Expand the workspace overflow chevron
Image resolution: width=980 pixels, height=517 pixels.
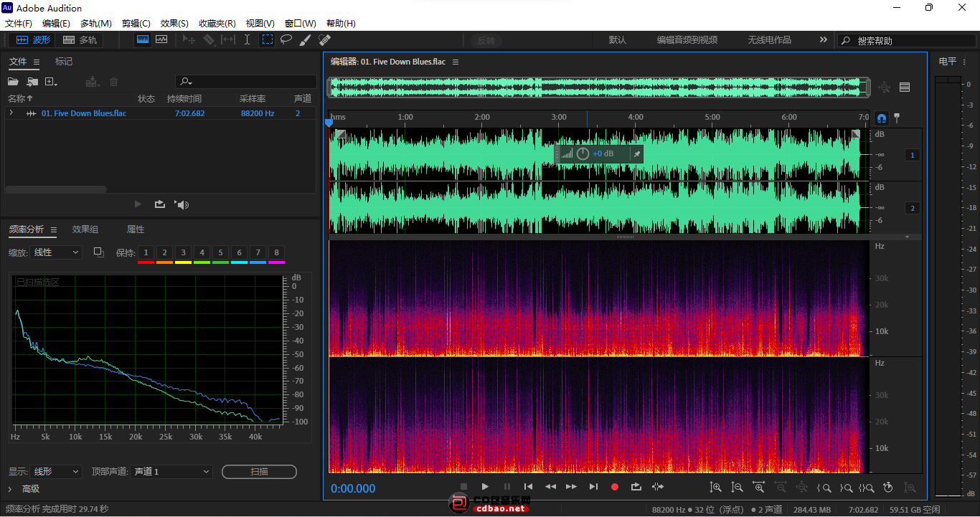(823, 40)
